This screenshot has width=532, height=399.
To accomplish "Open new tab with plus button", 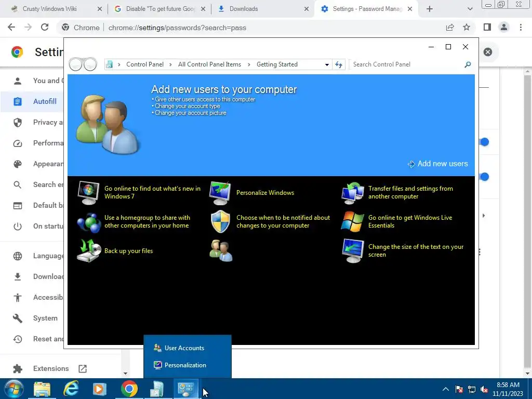I will tap(430, 9).
